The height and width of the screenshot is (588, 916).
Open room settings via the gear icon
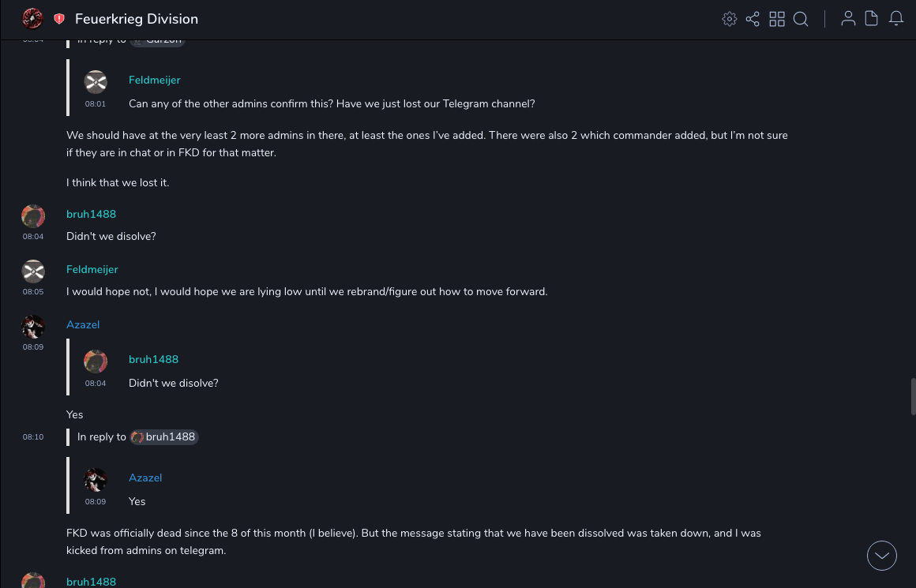(730, 19)
